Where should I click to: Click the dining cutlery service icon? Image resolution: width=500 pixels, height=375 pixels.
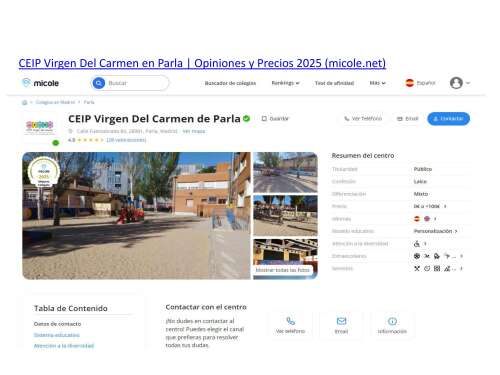click(417, 269)
